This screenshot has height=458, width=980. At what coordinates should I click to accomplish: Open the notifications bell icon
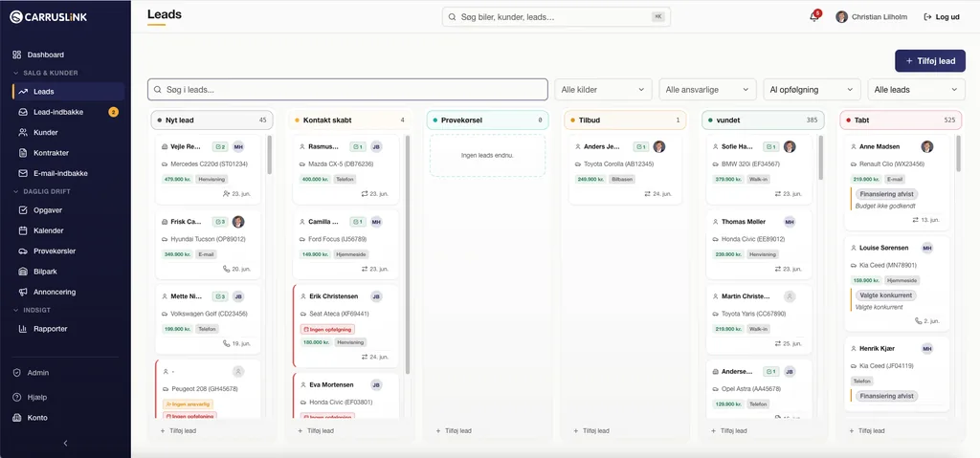[813, 17]
